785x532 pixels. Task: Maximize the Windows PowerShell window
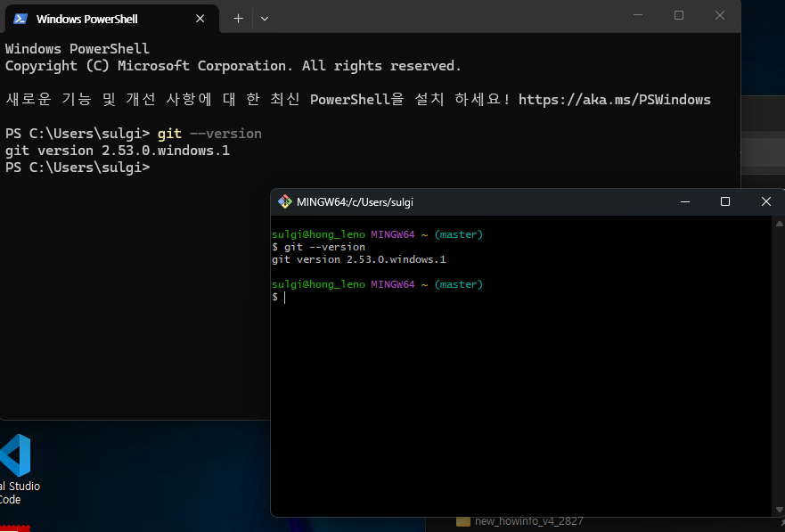679,15
